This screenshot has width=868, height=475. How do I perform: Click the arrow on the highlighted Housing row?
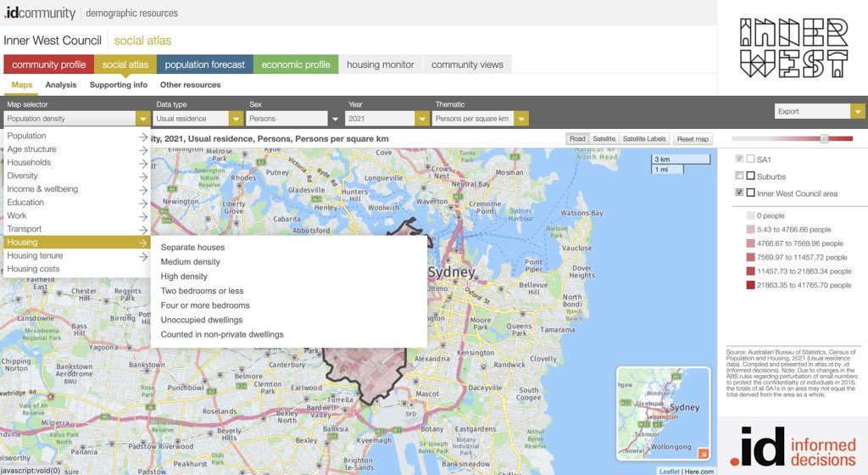click(x=142, y=243)
